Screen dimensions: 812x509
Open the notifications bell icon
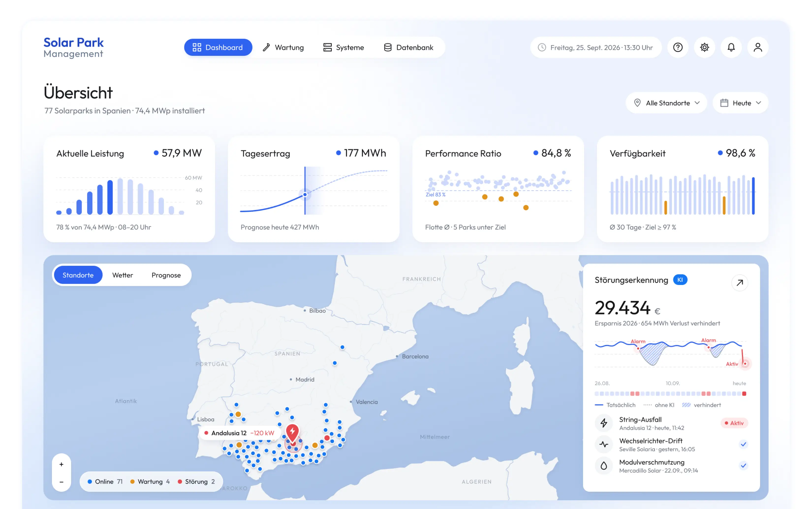pyautogui.click(x=731, y=47)
